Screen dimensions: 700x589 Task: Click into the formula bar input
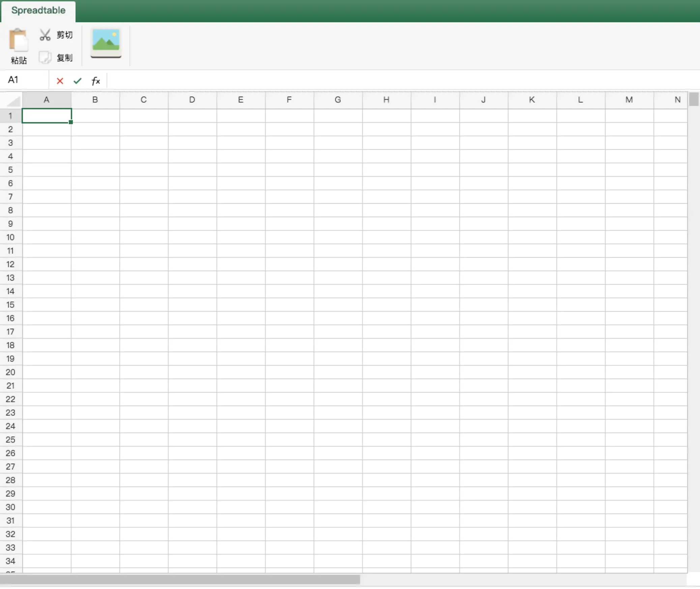(401, 81)
